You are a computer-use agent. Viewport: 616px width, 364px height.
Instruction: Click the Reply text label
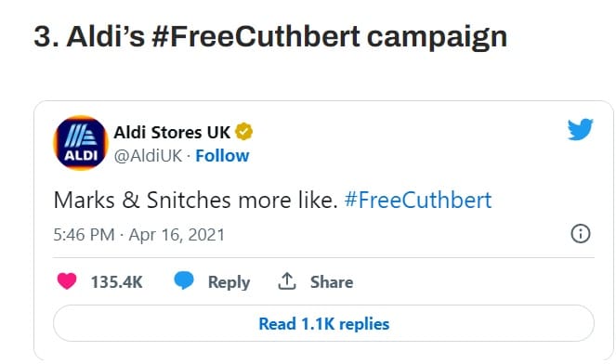pyautogui.click(x=229, y=282)
